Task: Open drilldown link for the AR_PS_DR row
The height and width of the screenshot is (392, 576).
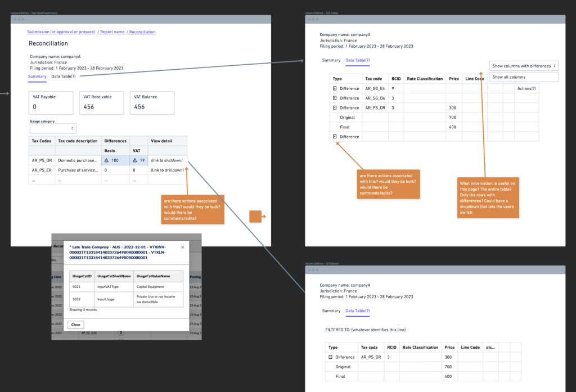Action: point(166,160)
